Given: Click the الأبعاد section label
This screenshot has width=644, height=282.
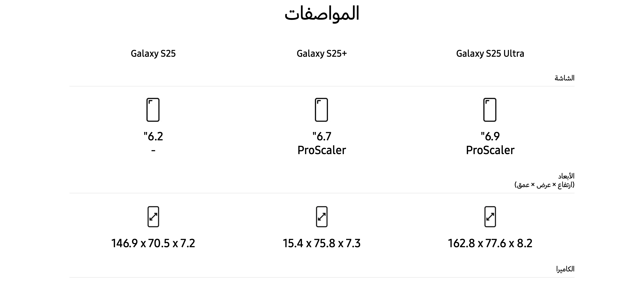Looking at the screenshot, I should [566, 176].
